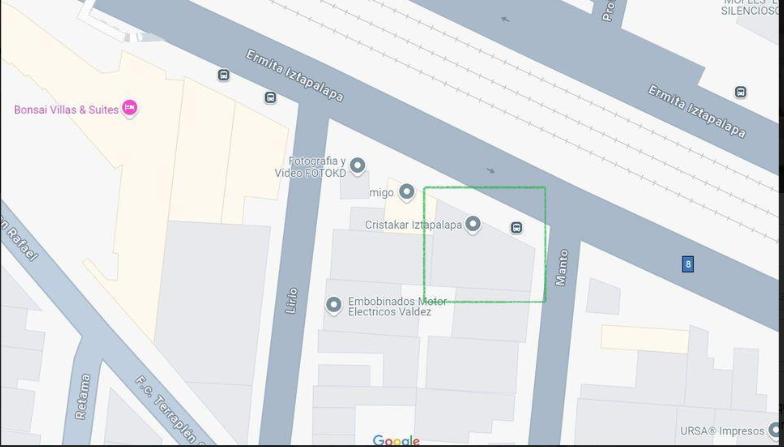The height and width of the screenshot is (447, 784).
Task: Select the 'URSA® Impresos' text label
Action: 722,431
